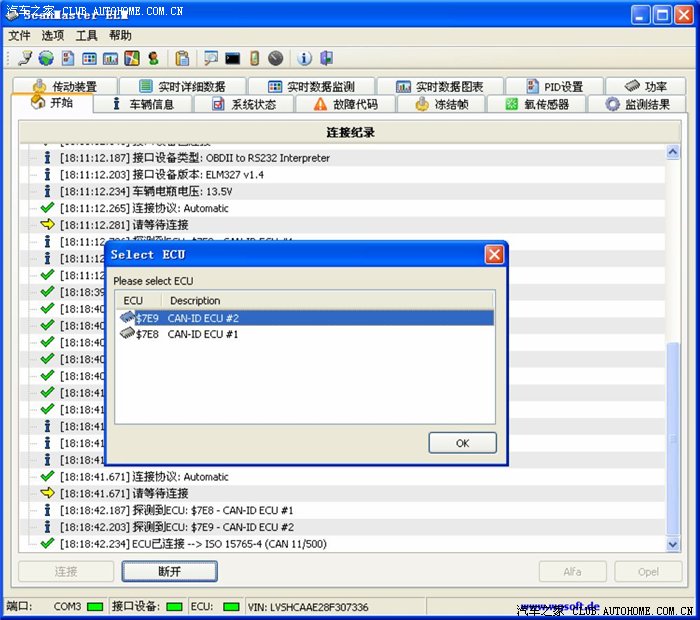
Task: Switch to the 故障代码 tab
Action: click(x=346, y=104)
